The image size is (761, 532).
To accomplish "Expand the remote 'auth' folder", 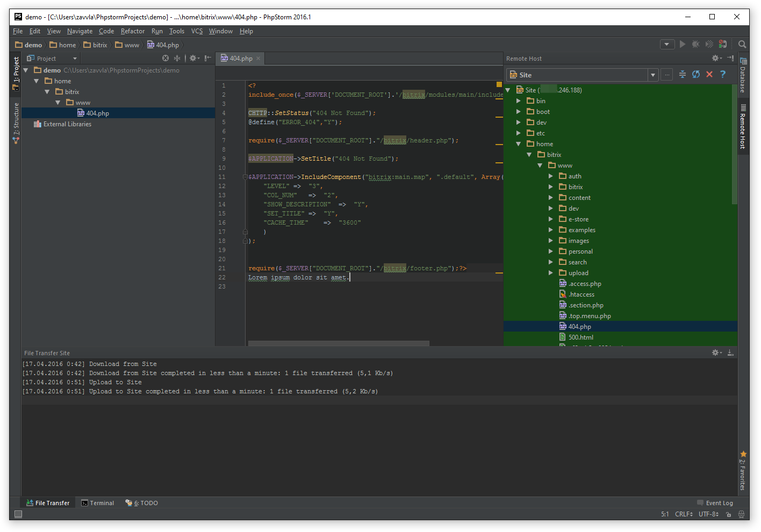I will pos(550,176).
